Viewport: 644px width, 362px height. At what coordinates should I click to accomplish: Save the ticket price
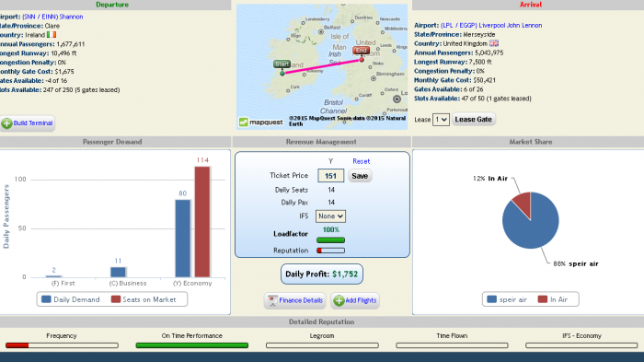click(360, 176)
